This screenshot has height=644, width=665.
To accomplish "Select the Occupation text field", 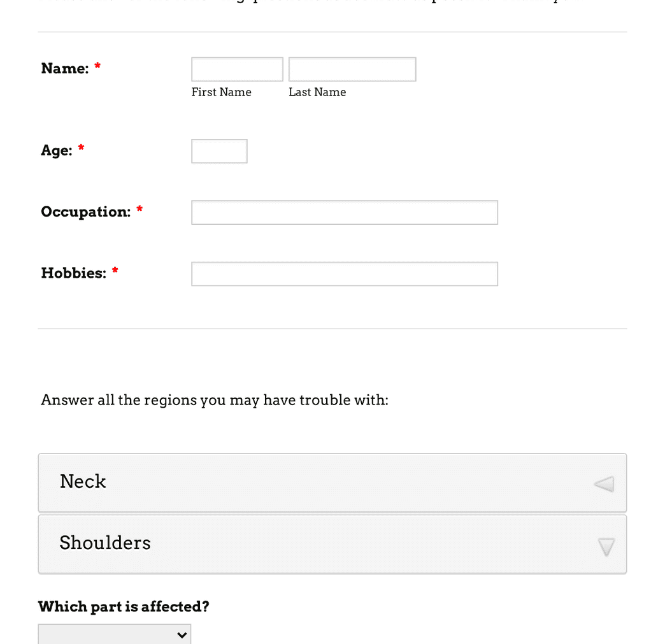I will pos(344,212).
